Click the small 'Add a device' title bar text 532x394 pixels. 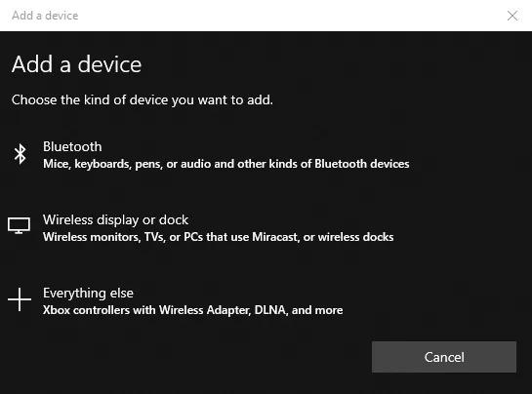pyautogui.click(x=45, y=16)
